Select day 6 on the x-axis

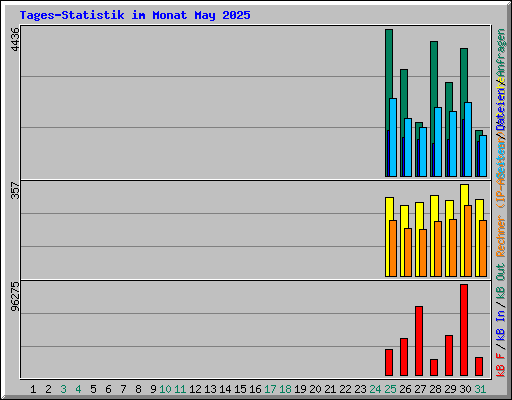point(108,389)
